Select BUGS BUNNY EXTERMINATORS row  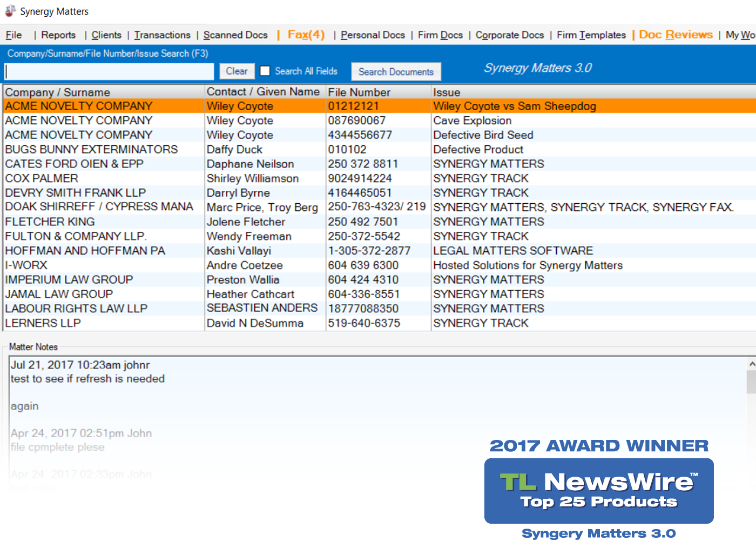380,149
